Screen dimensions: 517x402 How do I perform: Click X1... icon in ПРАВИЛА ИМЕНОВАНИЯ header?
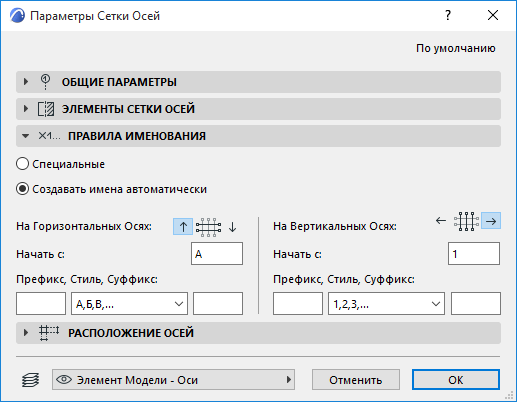coord(49,136)
